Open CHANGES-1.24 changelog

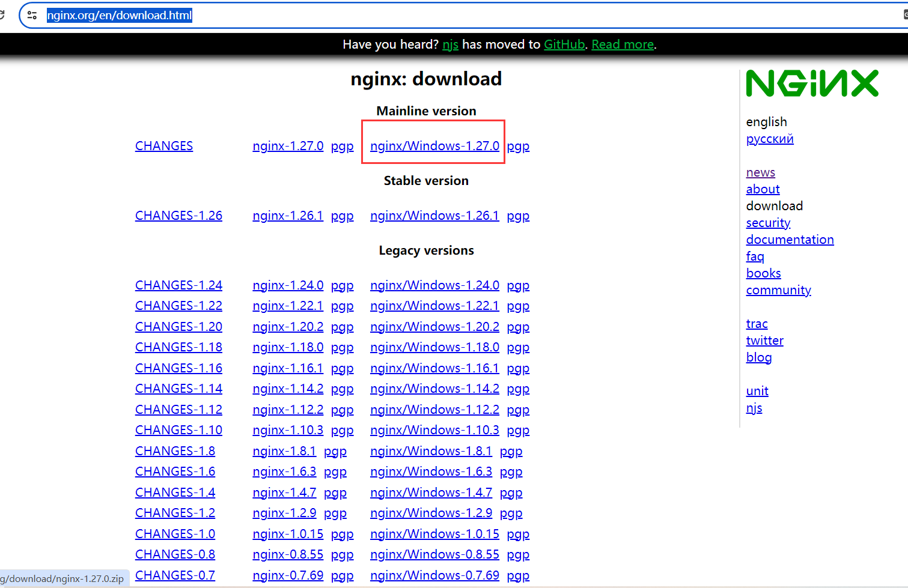[x=178, y=285]
